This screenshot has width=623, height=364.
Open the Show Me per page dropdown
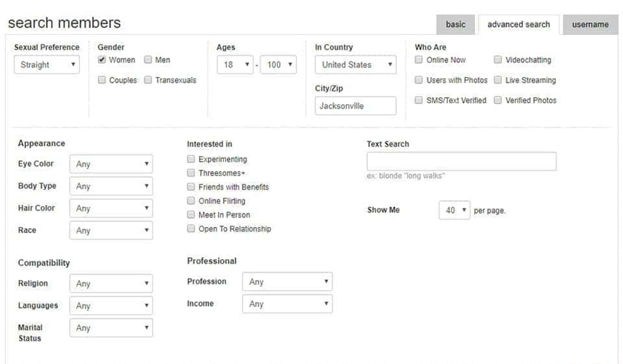[x=454, y=211]
